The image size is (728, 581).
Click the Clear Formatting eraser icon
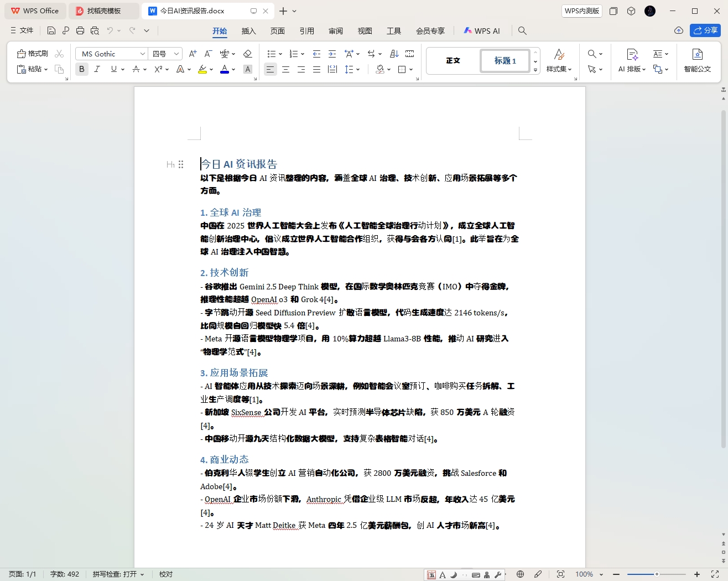247,54
